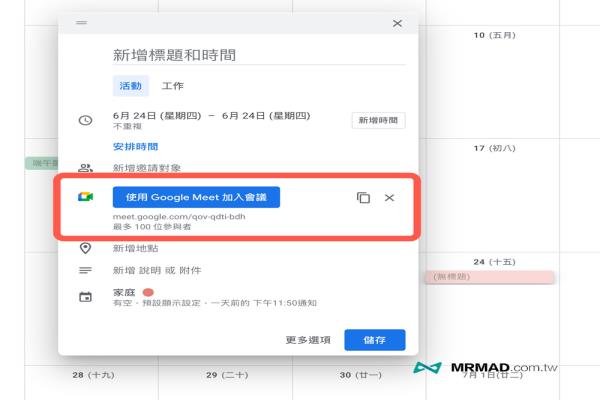Image resolution: width=600 pixels, height=400 pixels.
Task: Click the red color dot beside 家庭
Action: [148, 292]
